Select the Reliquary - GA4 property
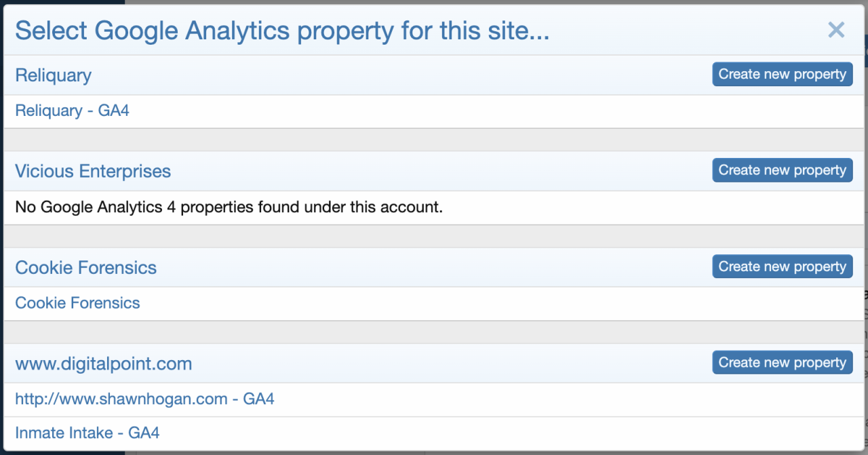The width and height of the screenshot is (868, 455). pos(72,111)
